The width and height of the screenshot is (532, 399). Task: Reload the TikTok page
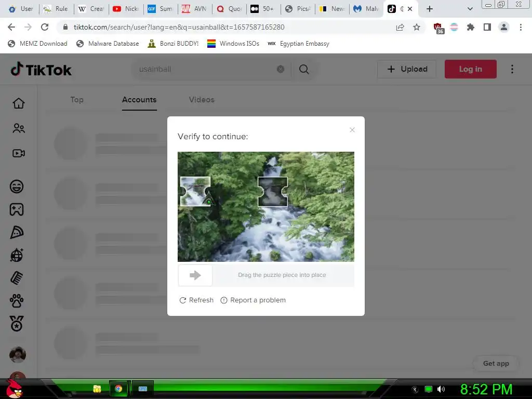(45, 27)
